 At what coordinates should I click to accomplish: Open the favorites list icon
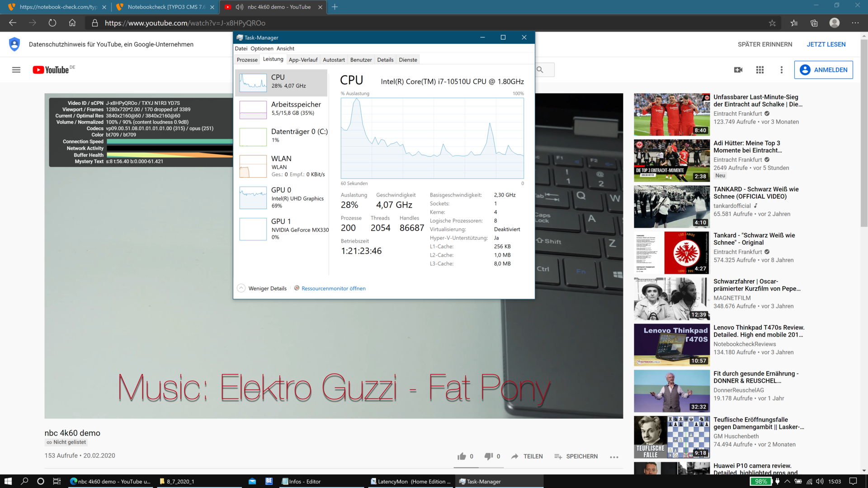794,23
